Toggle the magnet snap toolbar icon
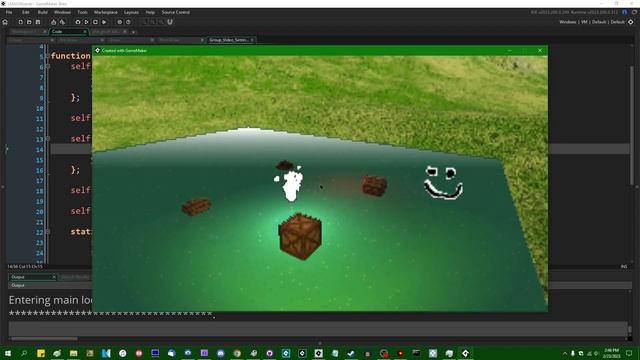Screen dimensions: 640x360 (x=170, y=22)
